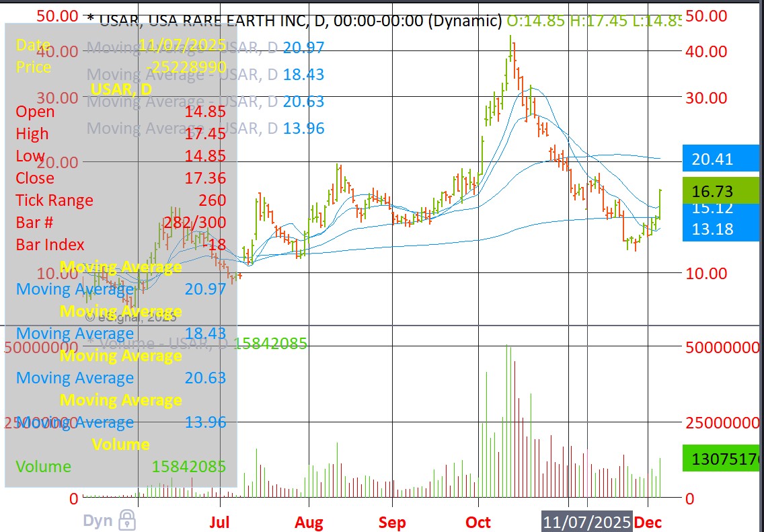Click the first Moving Average legend value 20.97
The height and width of the screenshot is (532, 764).
coord(303,48)
